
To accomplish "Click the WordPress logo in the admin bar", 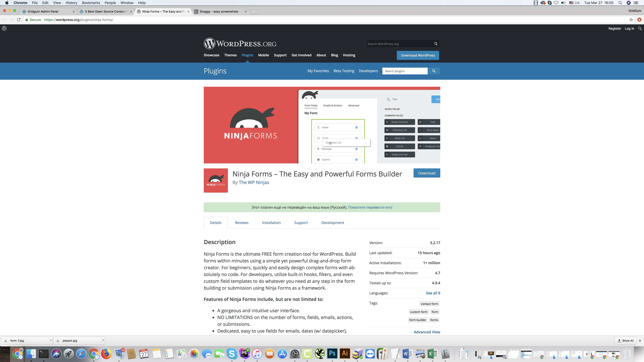I will pyautogui.click(x=4, y=29).
